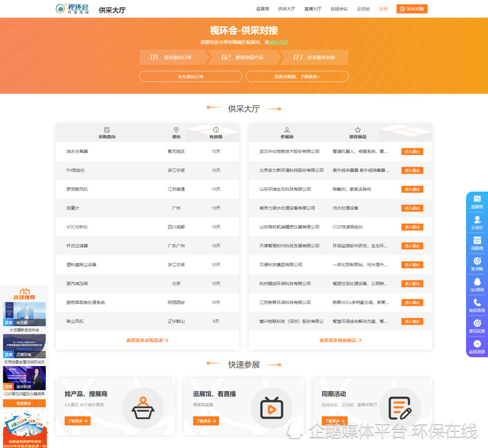Click the basket icon on 找产品、搜展商 card
This screenshot has height=448, width=488.
tap(143, 408)
